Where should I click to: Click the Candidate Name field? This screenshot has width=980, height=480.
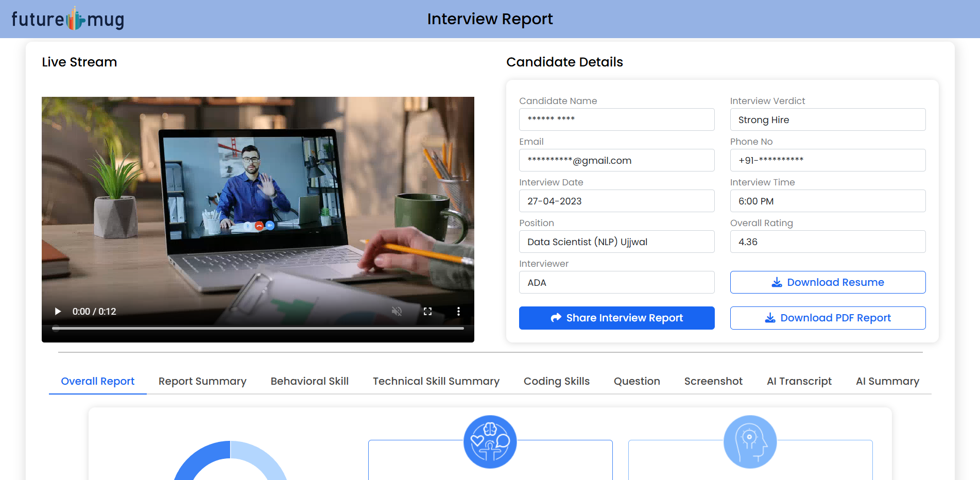pyautogui.click(x=616, y=119)
